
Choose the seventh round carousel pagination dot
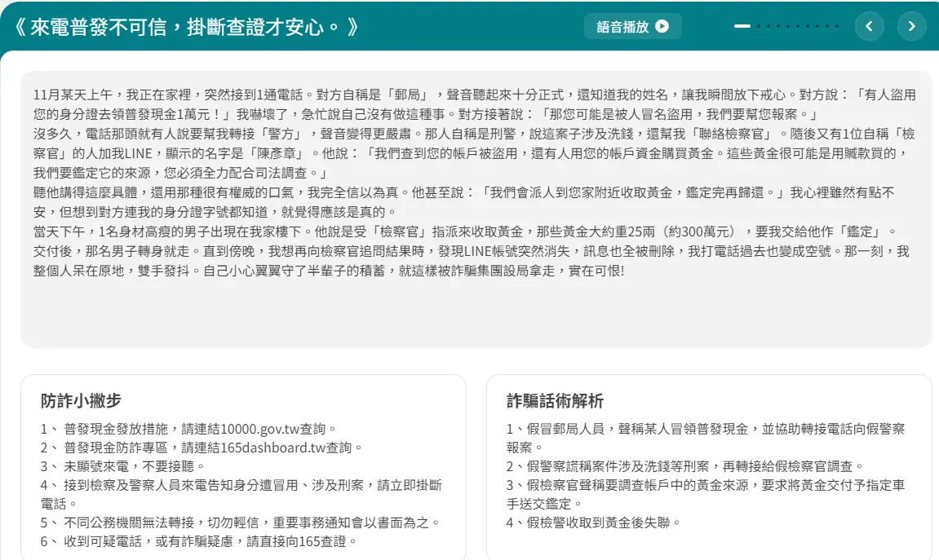[x=817, y=26]
